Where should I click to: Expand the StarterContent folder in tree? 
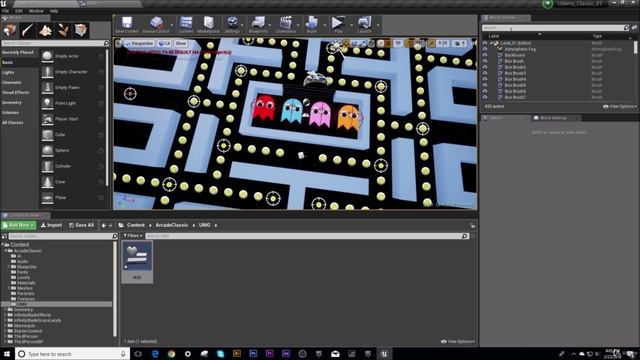(5, 331)
